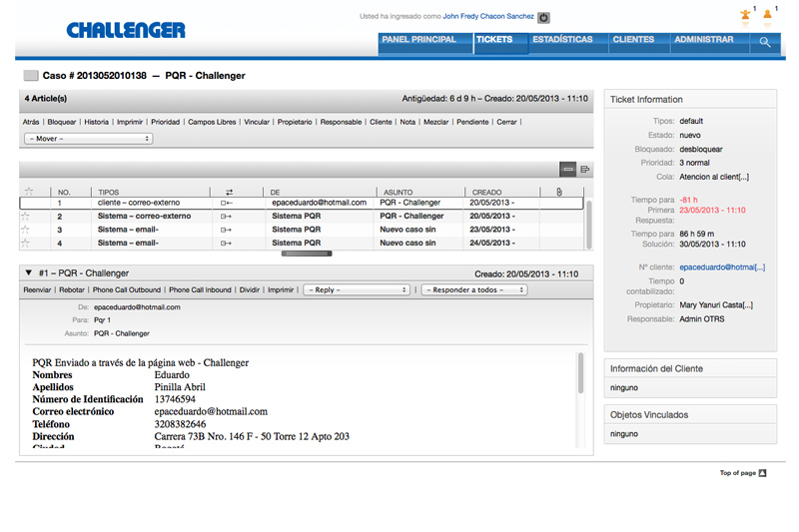This screenshot has width=799, height=532.
Task: Sort by the ASUNTO column header
Action: tap(398, 192)
